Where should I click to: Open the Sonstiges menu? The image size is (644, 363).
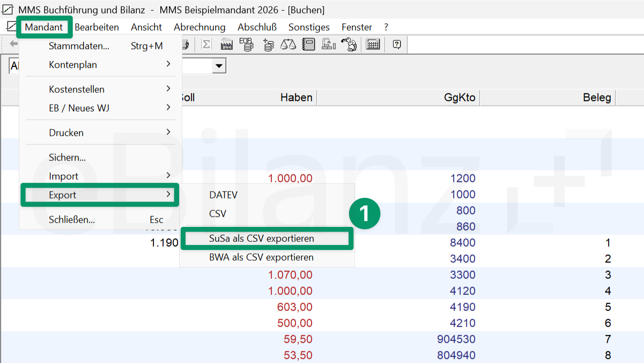[309, 27]
